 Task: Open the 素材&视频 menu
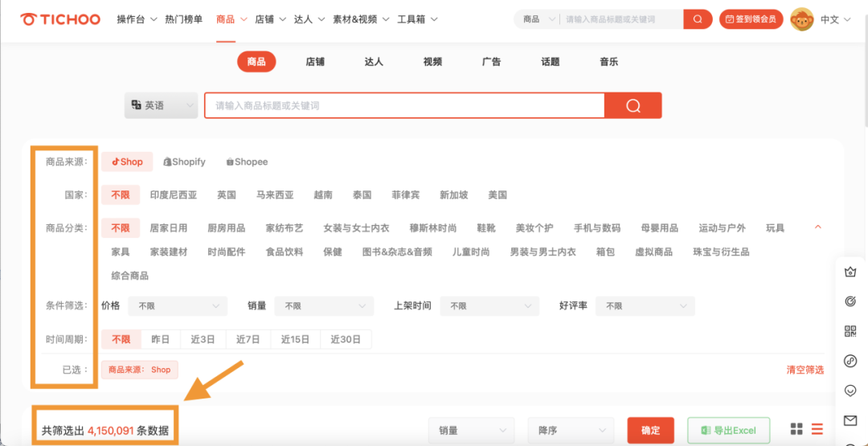click(x=360, y=19)
